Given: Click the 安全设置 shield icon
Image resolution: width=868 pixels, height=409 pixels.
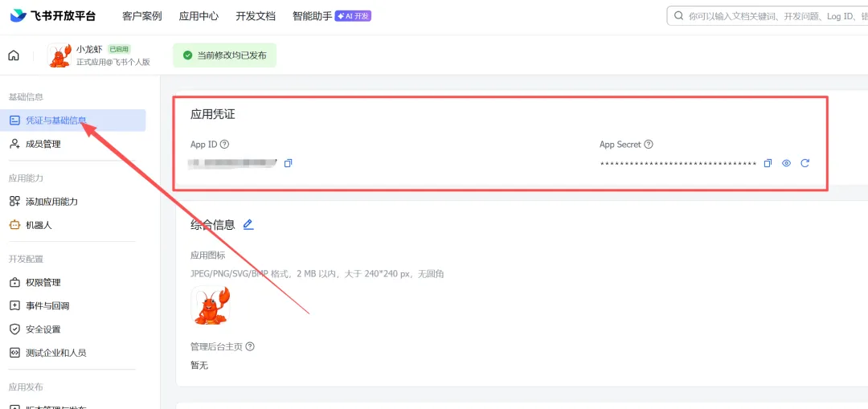Looking at the screenshot, I should pos(15,329).
